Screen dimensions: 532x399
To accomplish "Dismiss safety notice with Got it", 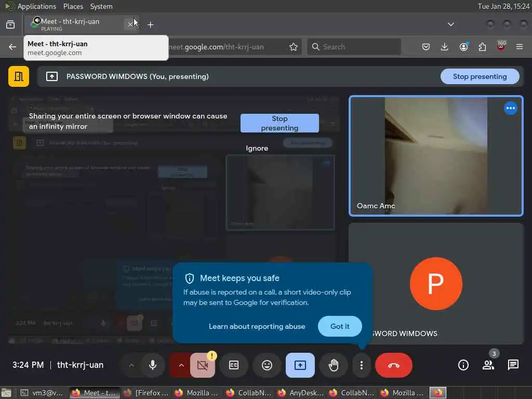I will pyautogui.click(x=340, y=326).
